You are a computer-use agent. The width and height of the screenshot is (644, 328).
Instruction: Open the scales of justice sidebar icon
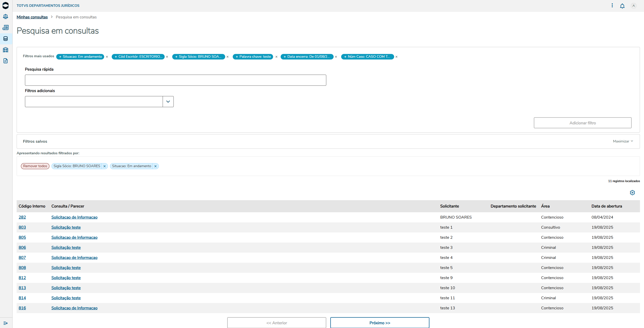pos(6,17)
